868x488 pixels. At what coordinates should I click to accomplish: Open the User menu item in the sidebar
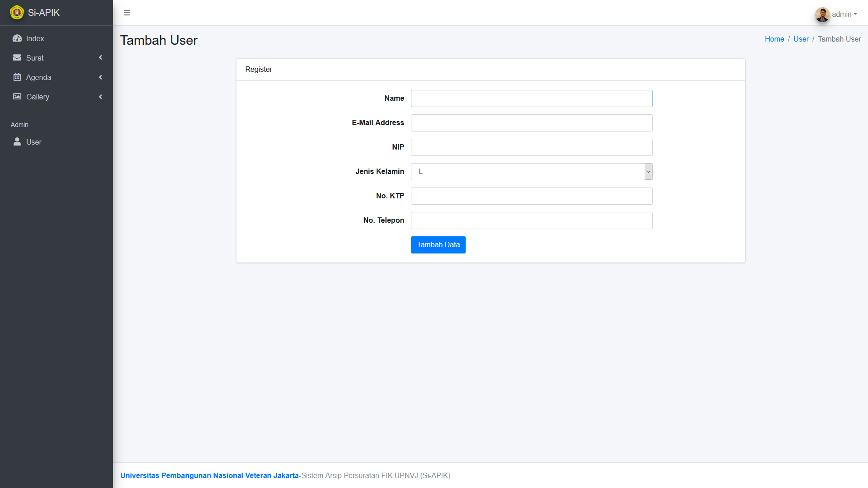pos(34,142)
